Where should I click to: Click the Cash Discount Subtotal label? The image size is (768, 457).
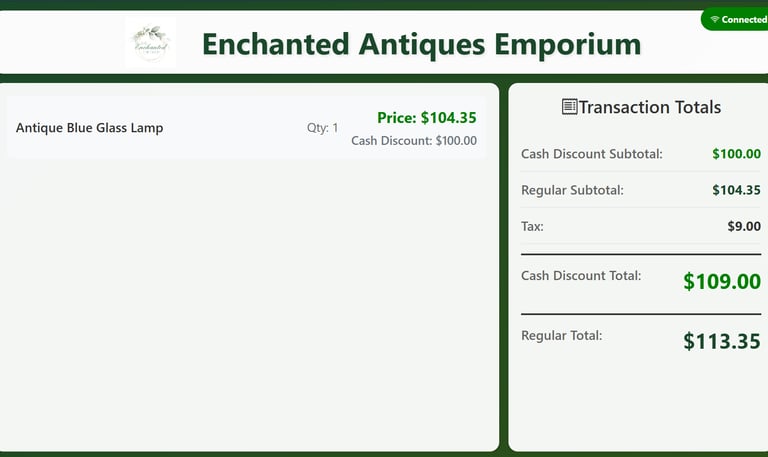592,154
